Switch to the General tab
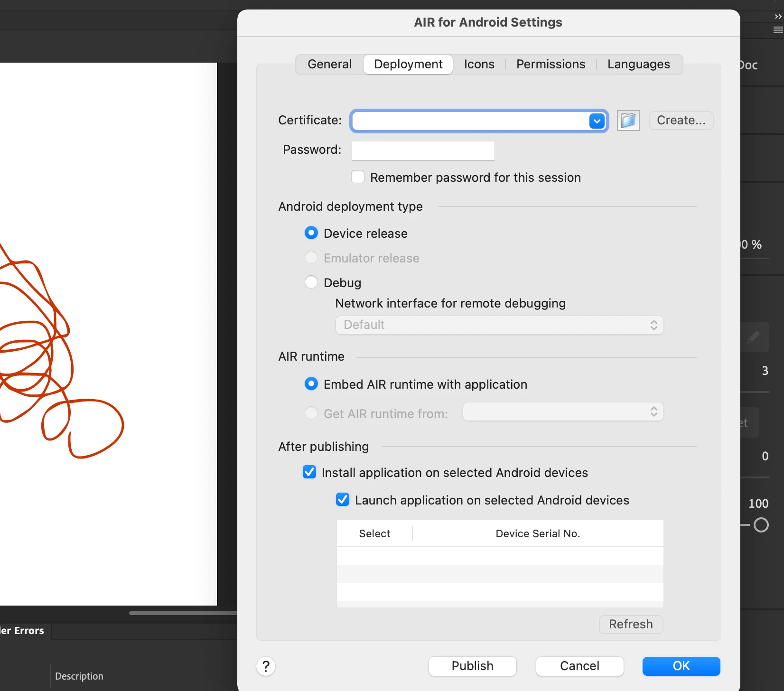The height and width of the screenshot is (691, 784). [329, 64]
